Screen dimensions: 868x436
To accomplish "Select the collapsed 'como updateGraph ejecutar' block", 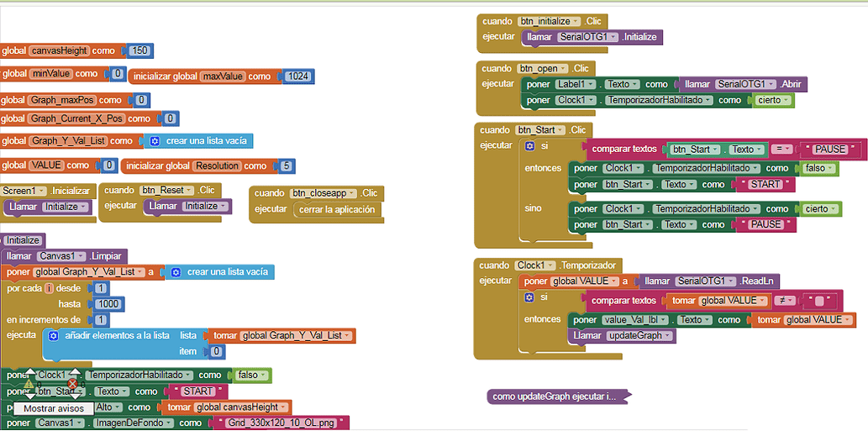I will pos(555,396).
